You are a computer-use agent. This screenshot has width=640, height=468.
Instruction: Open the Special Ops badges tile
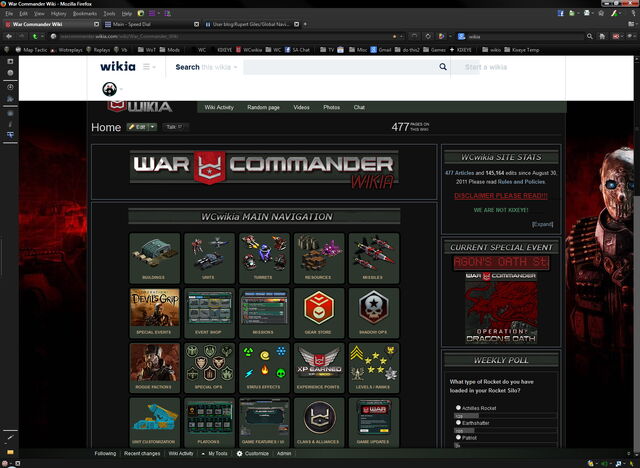(x=209, y=368)
